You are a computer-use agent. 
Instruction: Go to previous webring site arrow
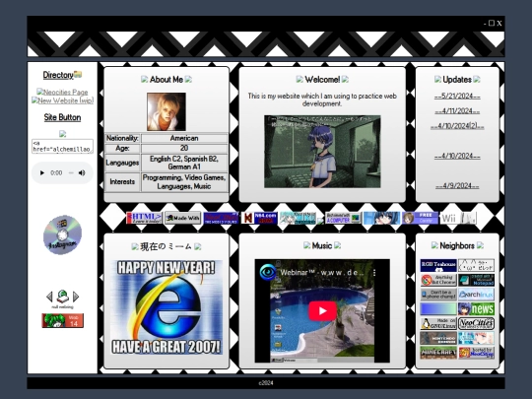pos(49,297)
